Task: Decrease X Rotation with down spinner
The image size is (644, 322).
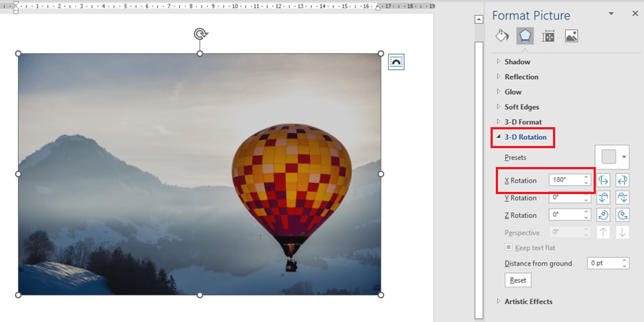Action: point(587,183)
